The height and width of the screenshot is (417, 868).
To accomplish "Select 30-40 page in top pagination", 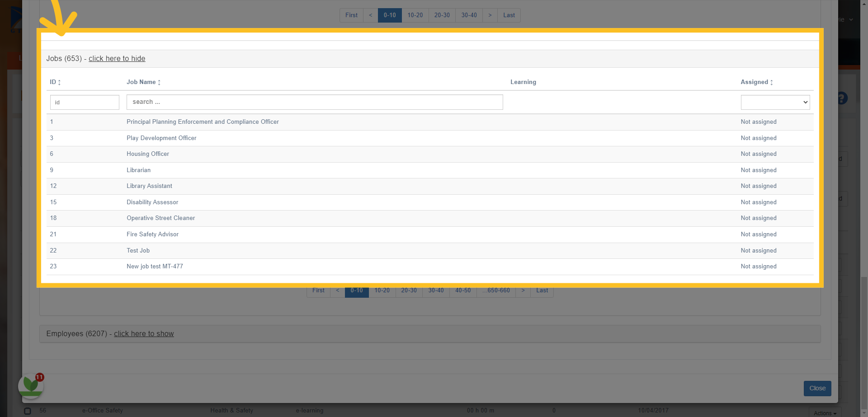I will 469,15.
